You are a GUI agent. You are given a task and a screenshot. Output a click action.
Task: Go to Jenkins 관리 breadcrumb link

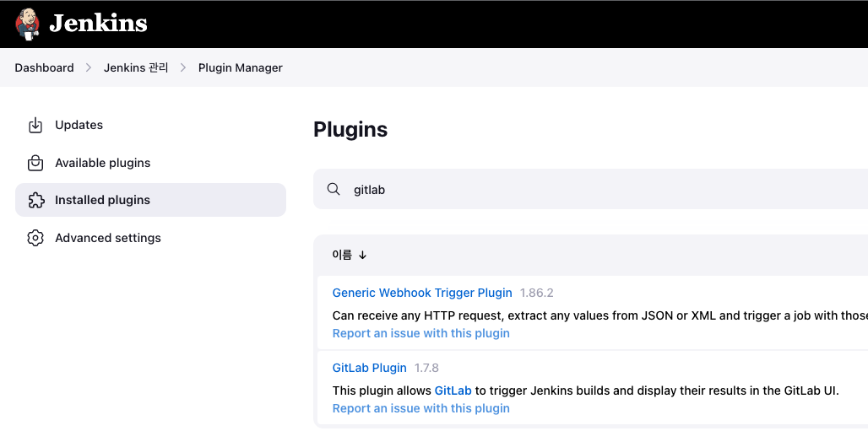click(135, 68)
